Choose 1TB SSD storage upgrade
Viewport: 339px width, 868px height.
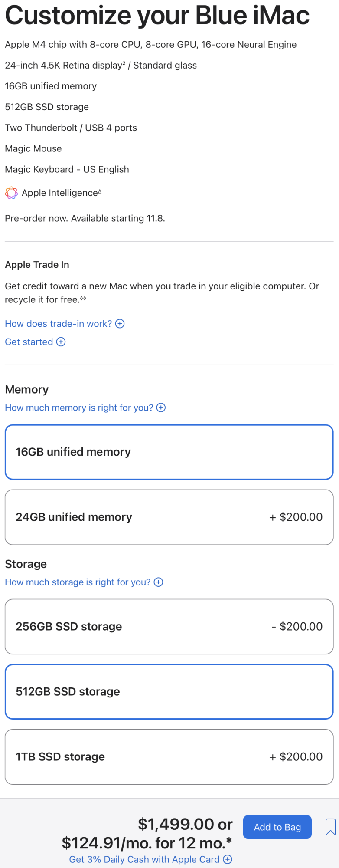pyautogui.click(x=169, y=757)
